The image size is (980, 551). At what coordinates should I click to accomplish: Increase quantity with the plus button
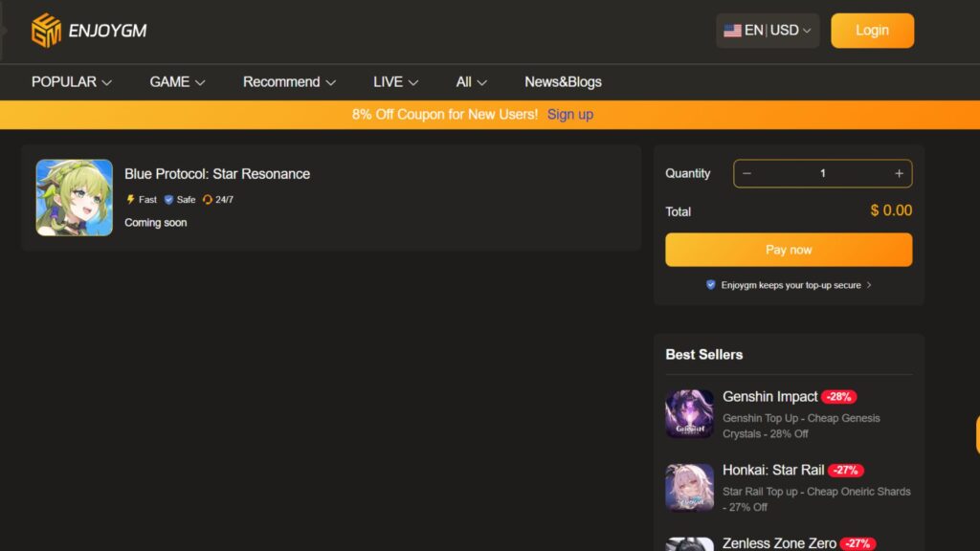pos(899,173)
